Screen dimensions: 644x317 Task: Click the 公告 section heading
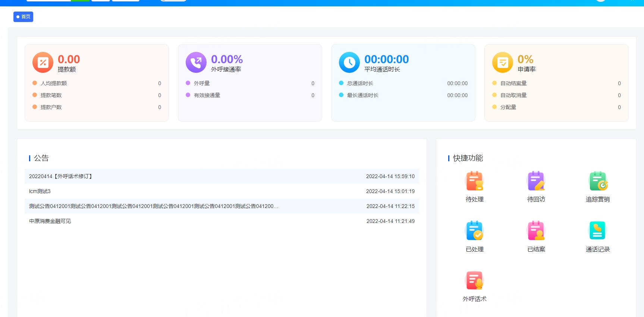click(x=41, y=158)
